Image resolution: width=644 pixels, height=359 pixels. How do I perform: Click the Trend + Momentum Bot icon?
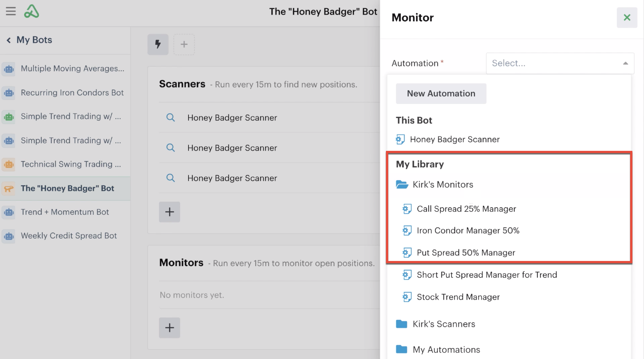click(x=9, y=212)
